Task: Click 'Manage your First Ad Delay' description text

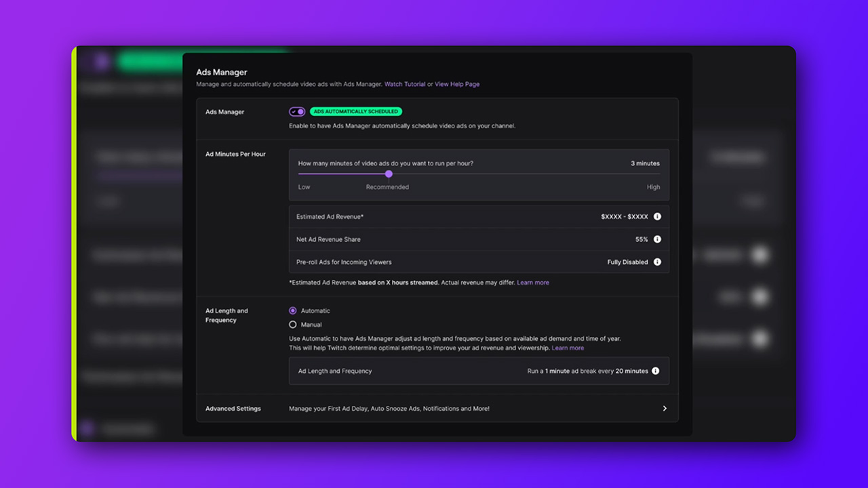Action: pos(389,409)
